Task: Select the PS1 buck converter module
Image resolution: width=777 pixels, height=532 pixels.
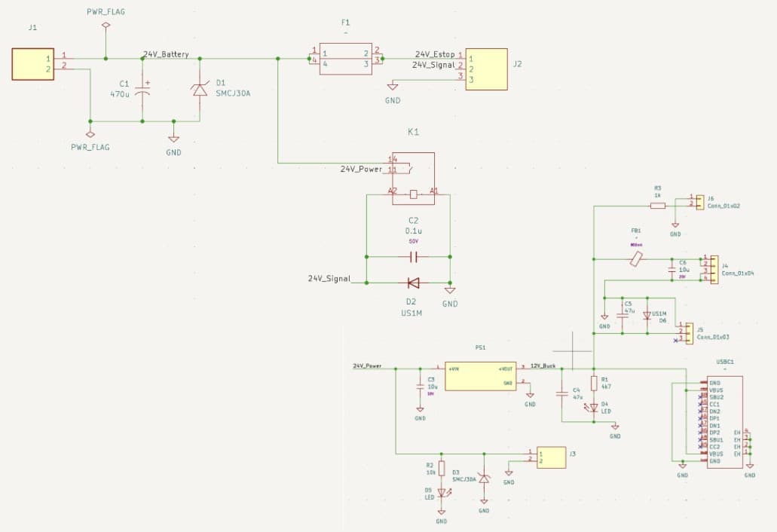Action: (x=481, y=376)
